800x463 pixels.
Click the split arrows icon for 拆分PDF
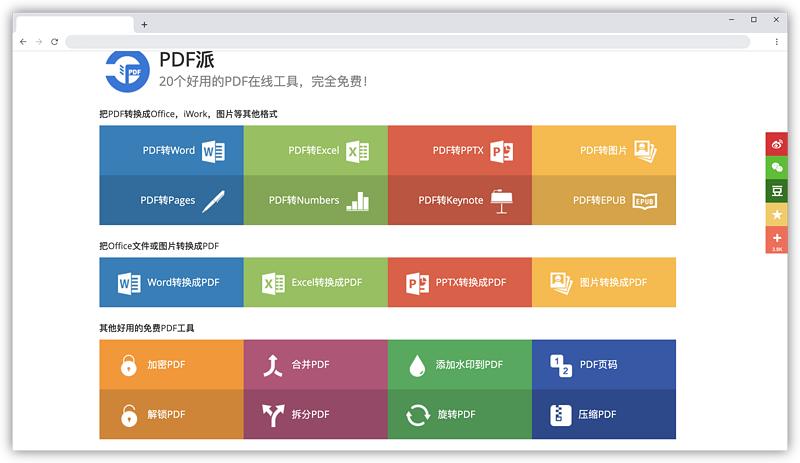[273, 415]
